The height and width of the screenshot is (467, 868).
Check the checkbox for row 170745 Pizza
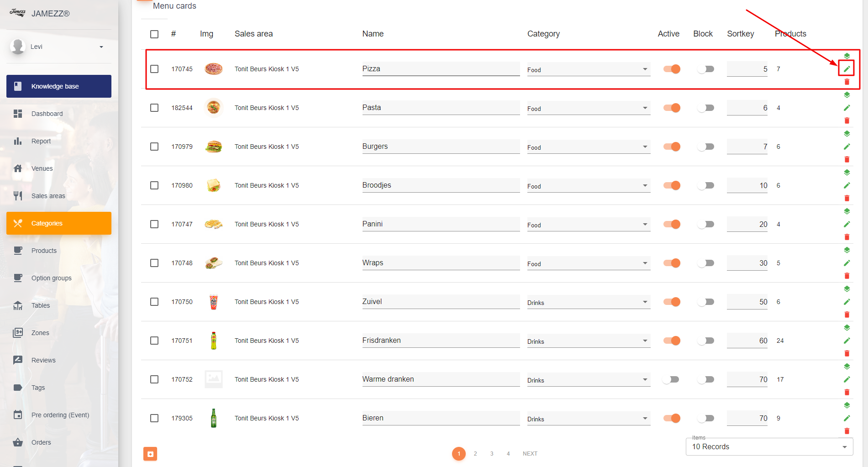154,69
